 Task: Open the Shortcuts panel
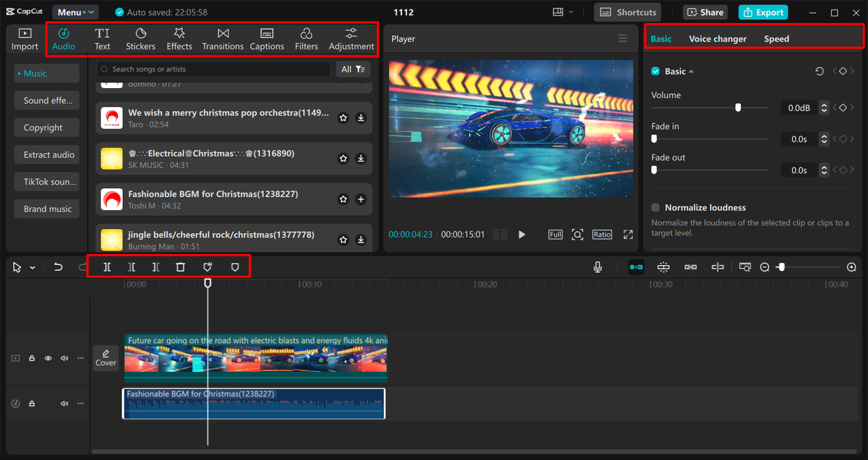(x=628, y=12)
